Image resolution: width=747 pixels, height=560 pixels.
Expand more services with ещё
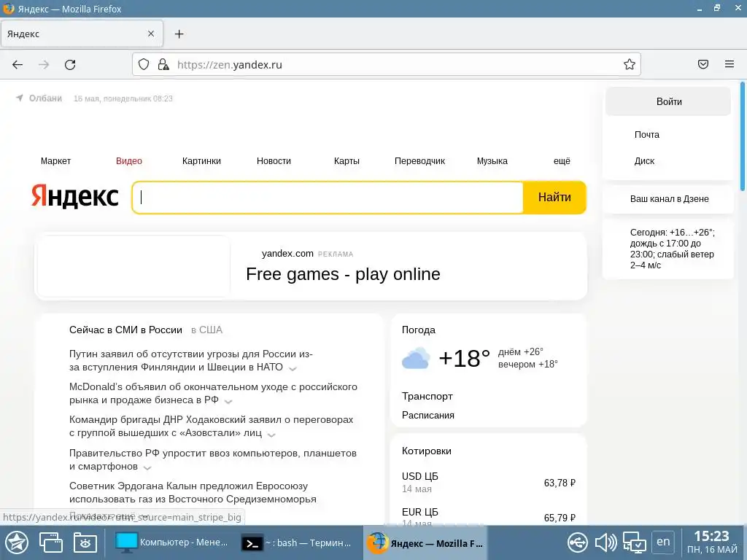[x=562, y=161]
